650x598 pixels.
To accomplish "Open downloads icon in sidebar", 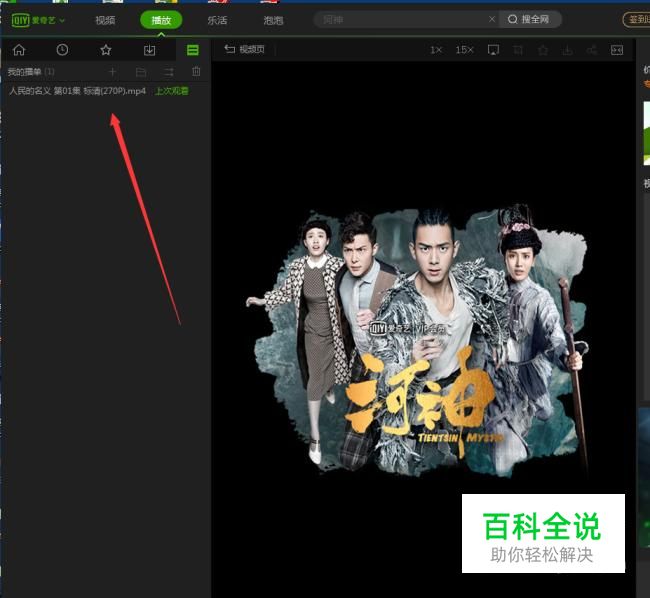I will pyautogui.click(x=149, y=50).
